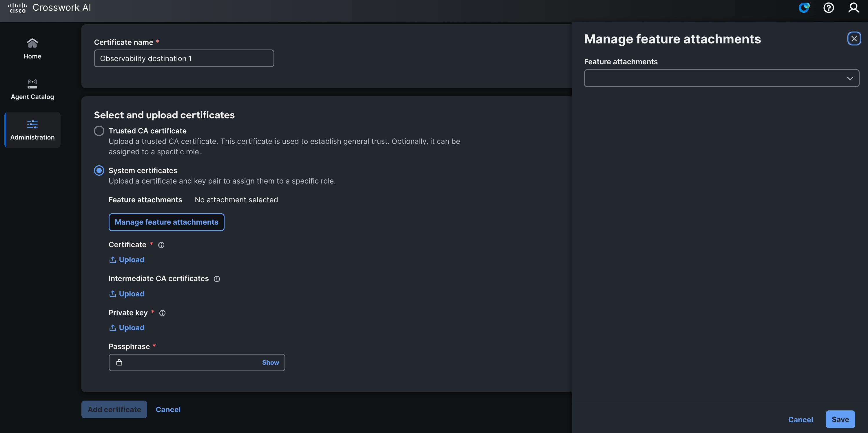Open the help question mark icon
Viewport: 868px width, 433px height.
829,8
